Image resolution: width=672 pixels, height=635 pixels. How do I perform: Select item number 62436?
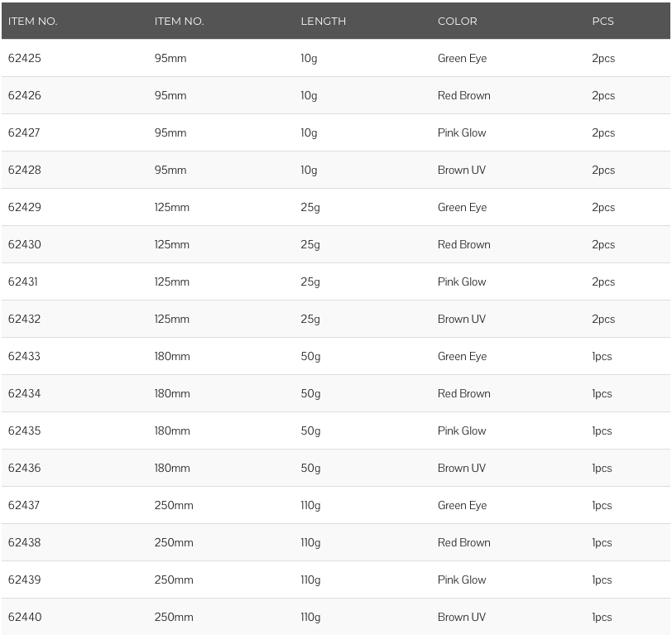[25, 469]
